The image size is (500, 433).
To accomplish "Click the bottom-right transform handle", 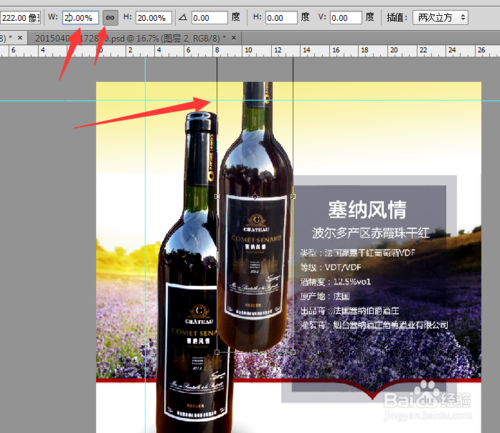I will [293, 352].
